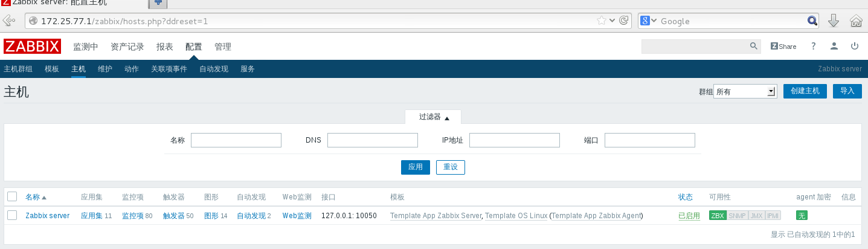Open the Inventory (资产记录) menu
The width and height of the screenshot is (868, 249).
click(127, 47)
